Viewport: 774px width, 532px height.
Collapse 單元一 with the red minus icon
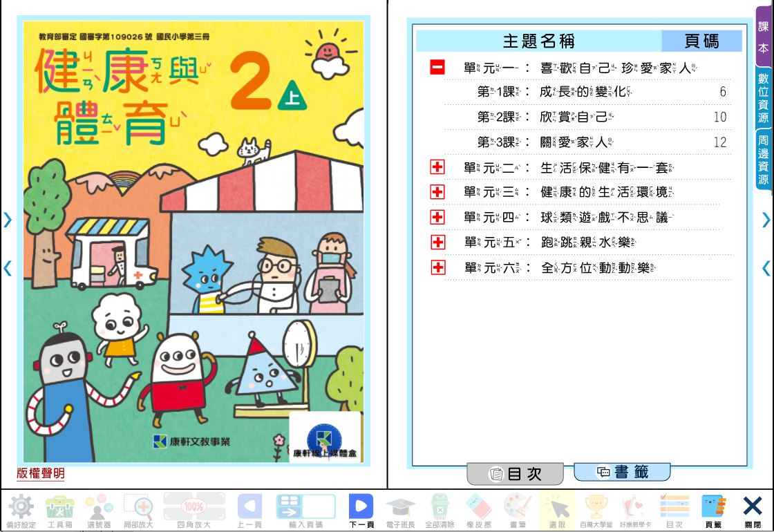(437, 67)
